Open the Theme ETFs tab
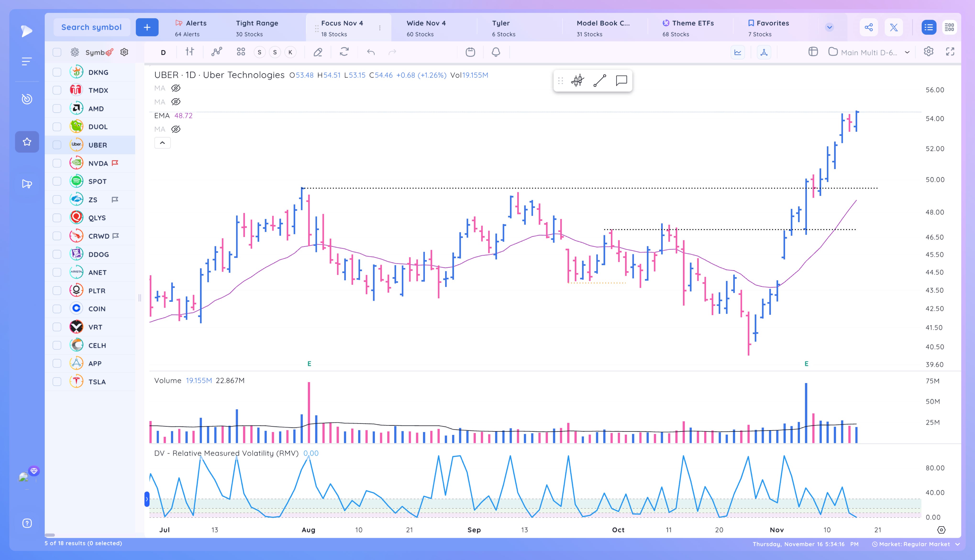Viewport: 975px width, 560px height. [x=688, y=28]
